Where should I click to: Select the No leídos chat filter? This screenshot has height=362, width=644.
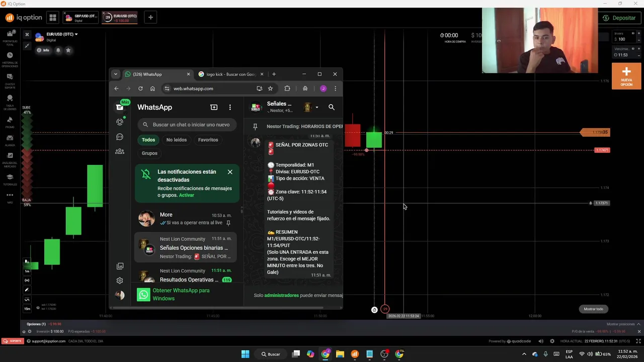click(177, 140)
